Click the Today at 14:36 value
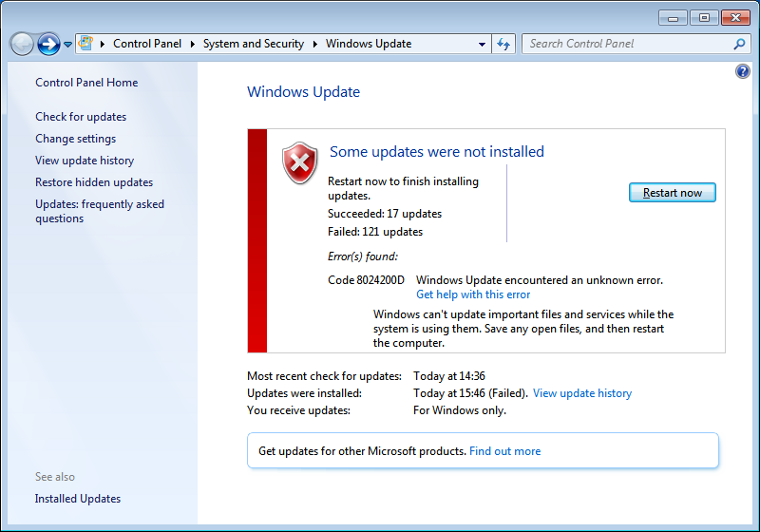This screenshot has height=532, width=760. pyautogui.click(x=448, y=376)
